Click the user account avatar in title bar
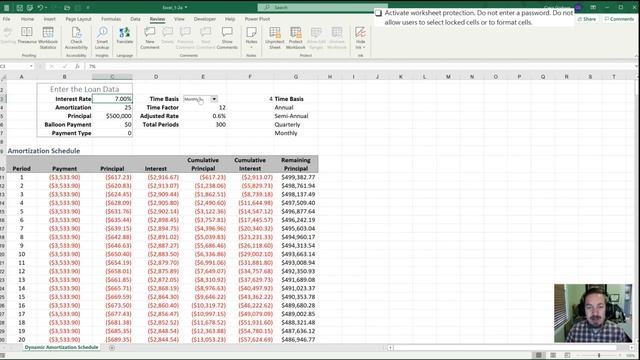640x360 pixels. pyautogui.click(x=578, y=7)
